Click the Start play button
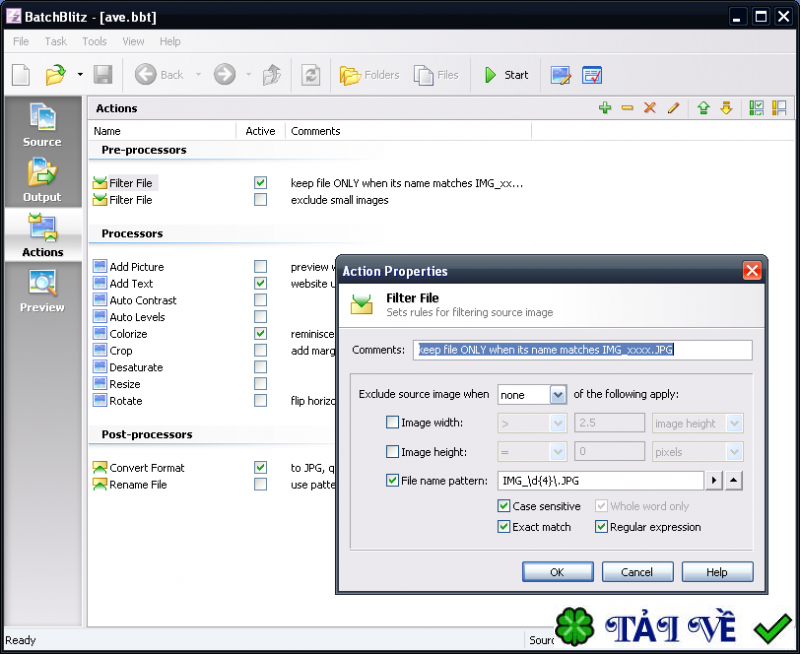The image size is (800, 654). [x=506, y=75]
